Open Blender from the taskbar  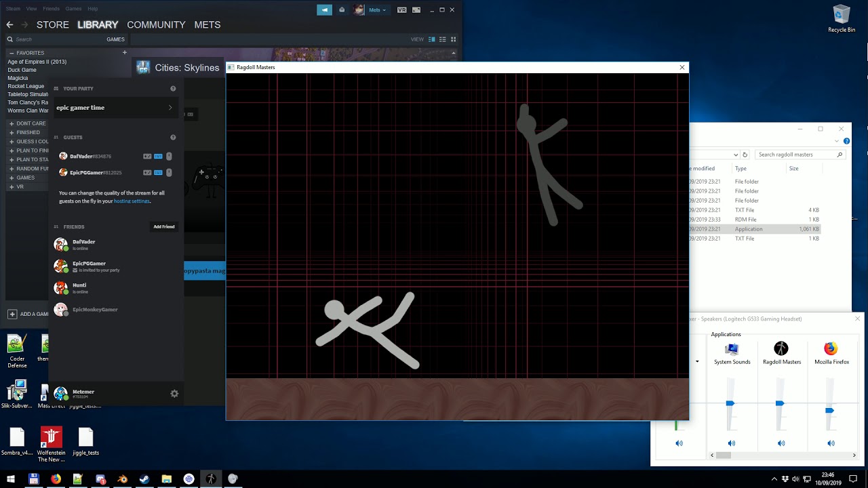click(x=123, y=479)
